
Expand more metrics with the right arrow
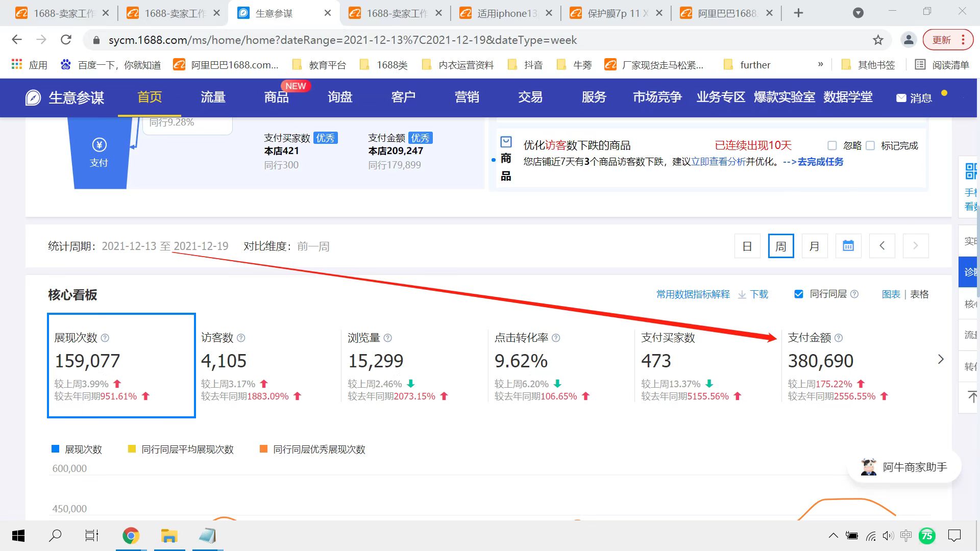[x=941, y=360]
